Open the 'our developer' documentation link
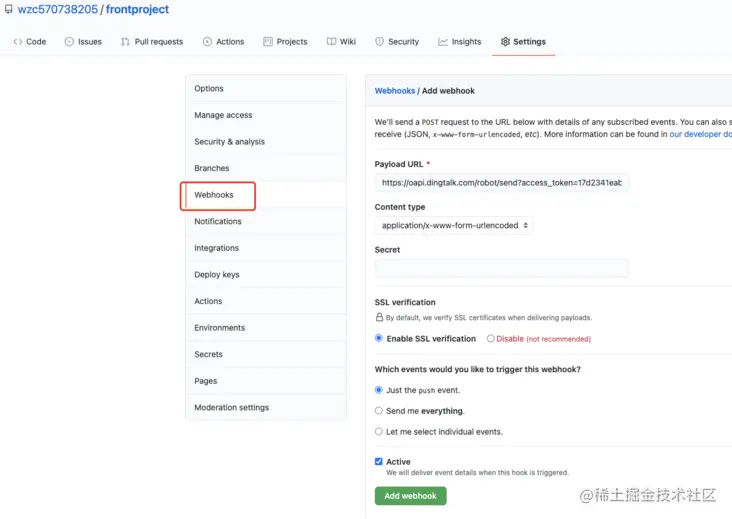This screenshot has width=732, height=519. click(x=700, y=134)
